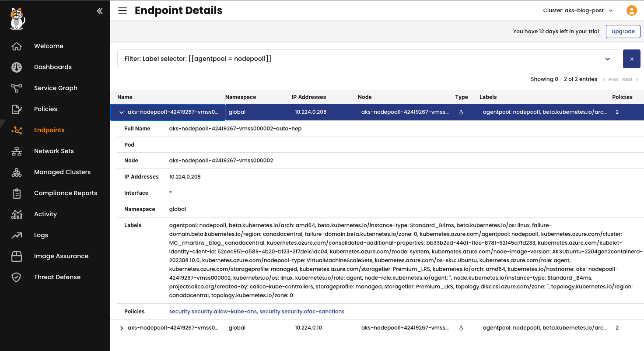Click Linux type icon for 10.224.0.208 row

461,112
